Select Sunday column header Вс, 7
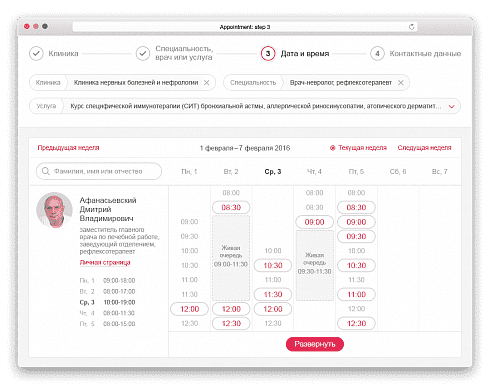The image size is (490, 385). click(440, 171)
